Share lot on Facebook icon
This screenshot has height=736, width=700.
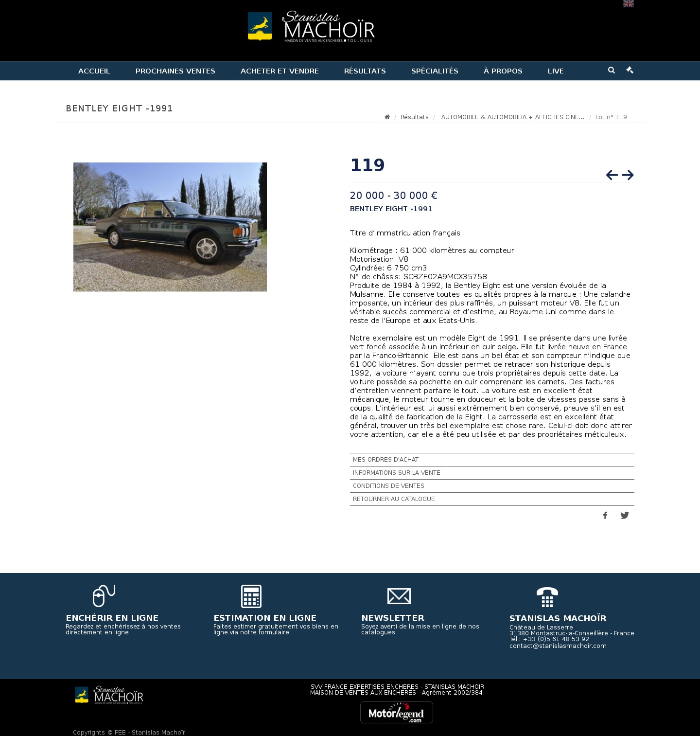click(x=605, y=516)
